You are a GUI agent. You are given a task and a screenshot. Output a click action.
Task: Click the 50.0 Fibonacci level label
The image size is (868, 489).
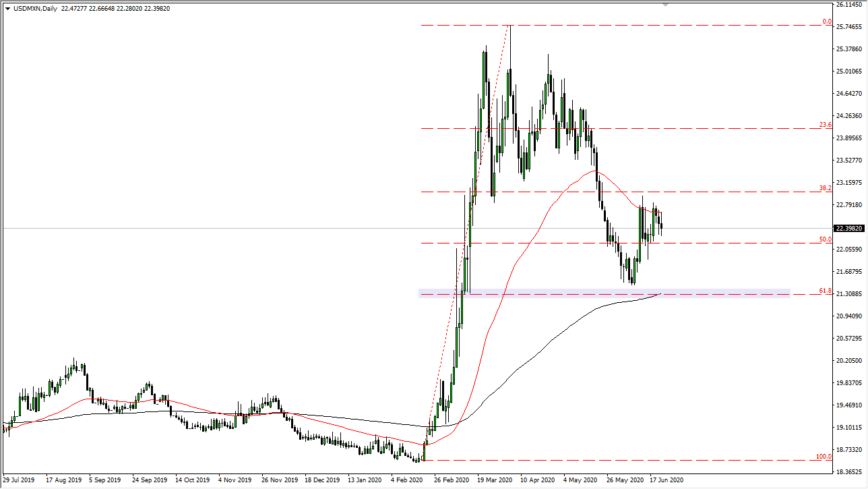click(825, 239)
